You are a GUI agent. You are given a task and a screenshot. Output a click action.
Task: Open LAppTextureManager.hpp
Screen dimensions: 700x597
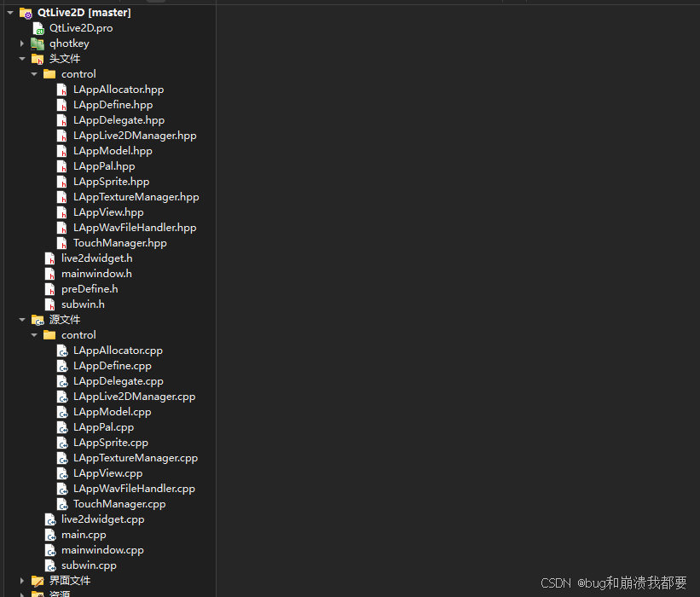click(136, 197)
